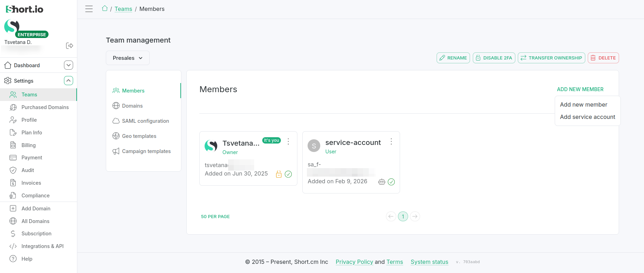Click the Transfer Ownership button

point(551,58)
